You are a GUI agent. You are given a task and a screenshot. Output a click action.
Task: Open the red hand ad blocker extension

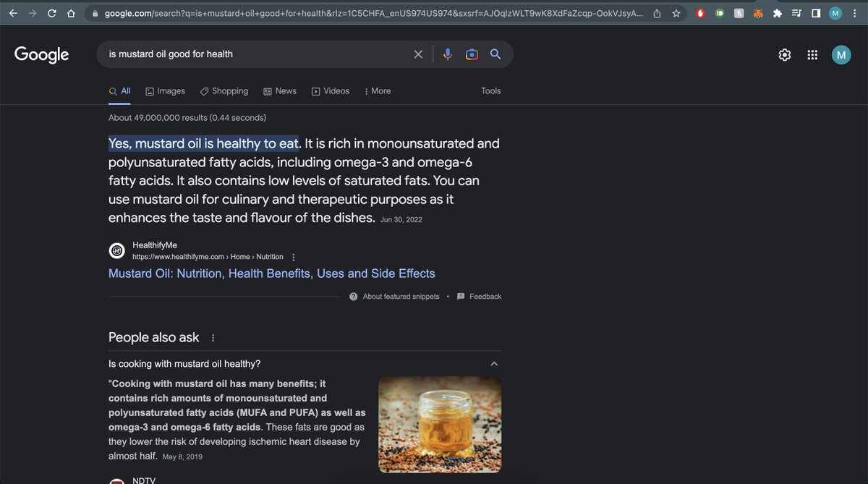pos(700,13)
